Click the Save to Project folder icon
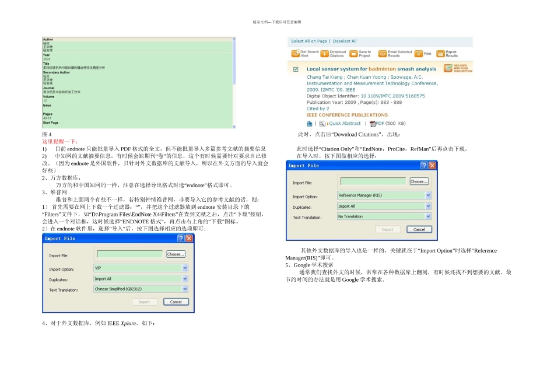 (x=353, y=54)
